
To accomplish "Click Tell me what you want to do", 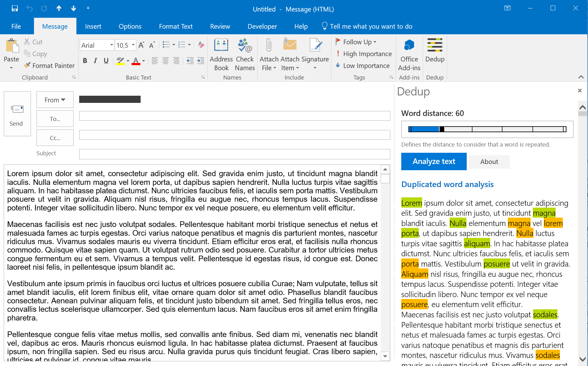I will coord(367,26).
